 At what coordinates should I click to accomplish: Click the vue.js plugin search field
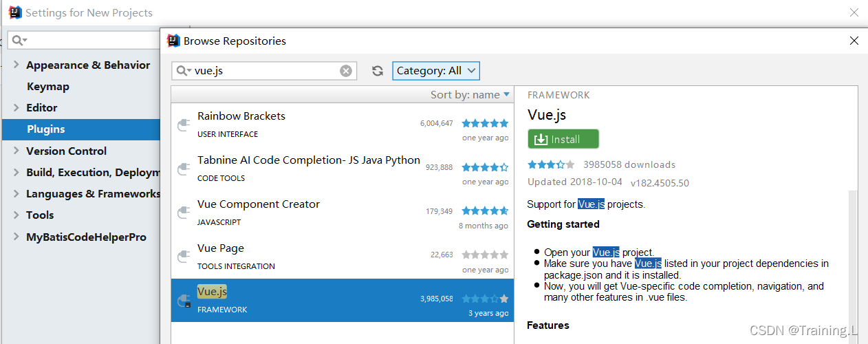point(264,71)
